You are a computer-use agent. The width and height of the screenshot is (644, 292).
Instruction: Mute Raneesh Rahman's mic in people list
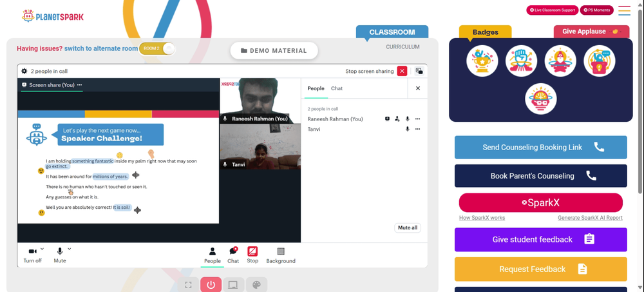tap(408, 119)
